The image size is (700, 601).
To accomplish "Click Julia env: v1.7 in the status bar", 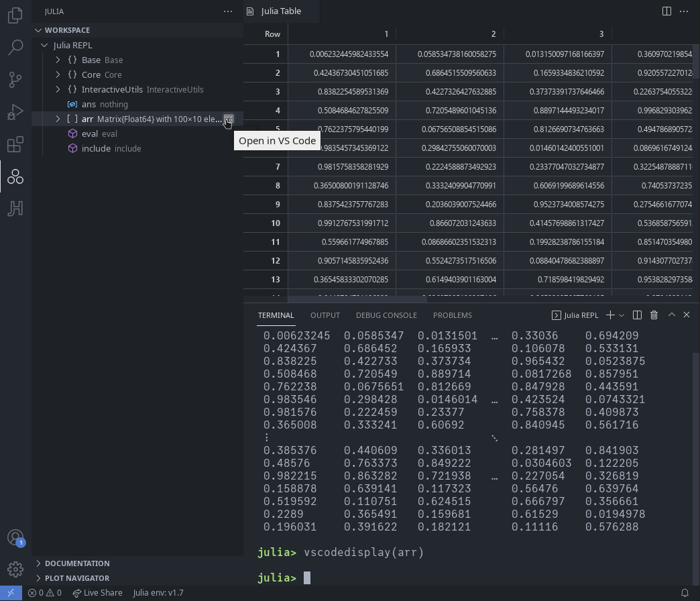I will [x=159, y=593].
